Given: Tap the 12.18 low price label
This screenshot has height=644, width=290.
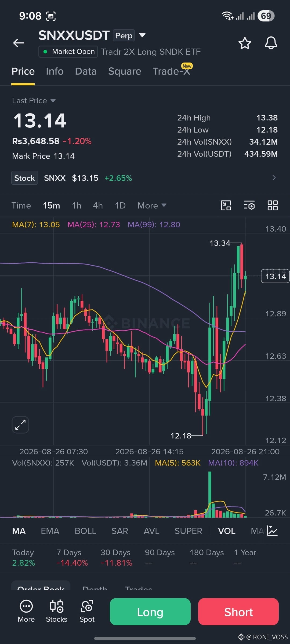Looking at the screenshot, I should click(x=181, y=436).
